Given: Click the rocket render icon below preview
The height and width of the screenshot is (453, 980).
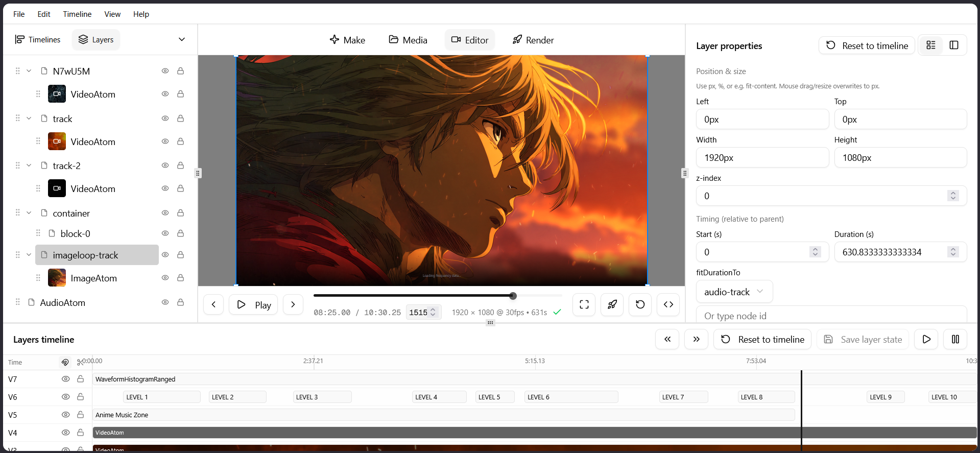Looking at the screenshot, I should point(612,304).
